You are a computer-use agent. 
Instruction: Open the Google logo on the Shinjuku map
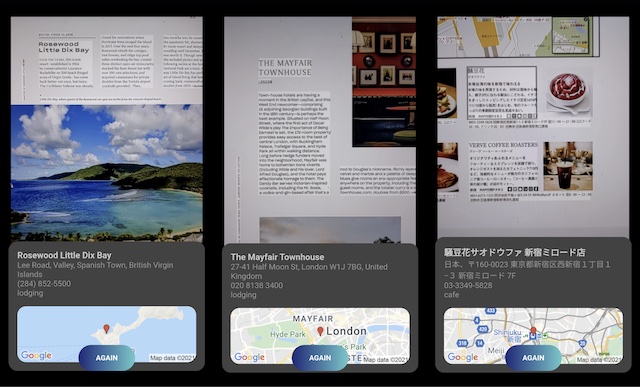click(463, 357)
